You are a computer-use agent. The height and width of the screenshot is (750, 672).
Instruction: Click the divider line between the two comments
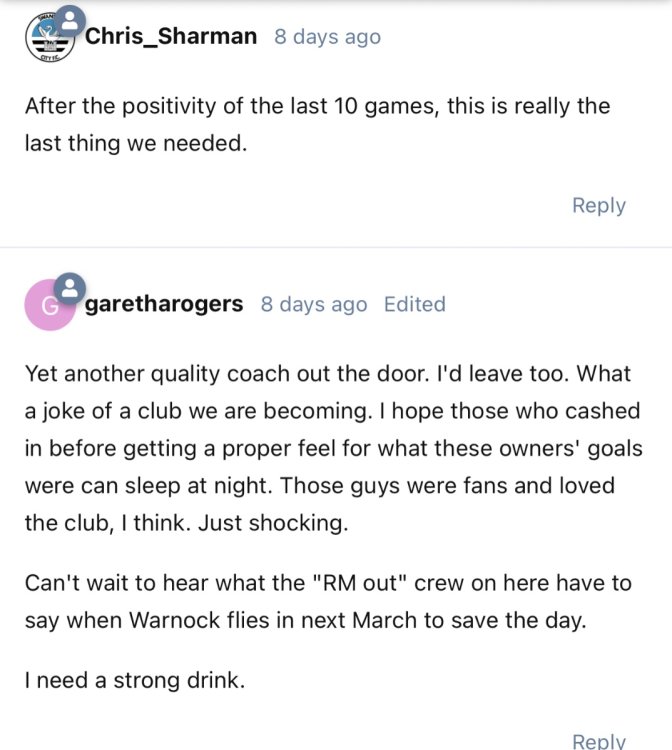pyautogui.click(x=336, y=247)
